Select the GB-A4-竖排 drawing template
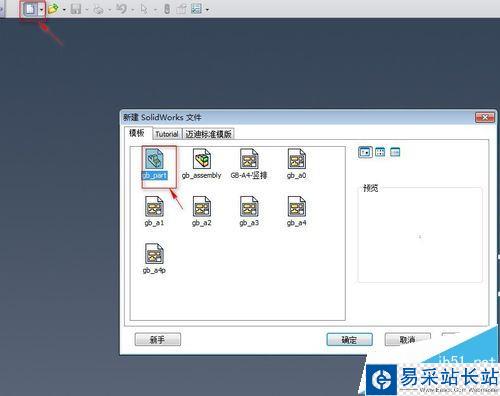The height and width of the screenshot is (396, 500). (x=249, y=164)
